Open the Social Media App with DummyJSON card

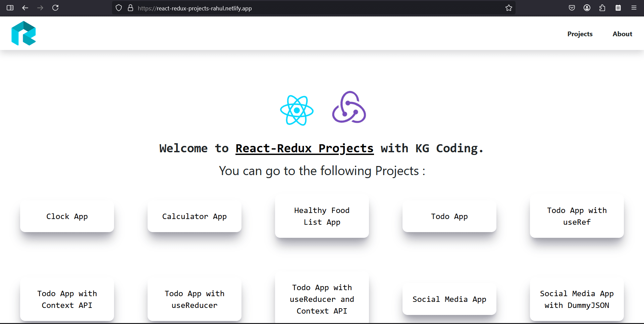tap(577, 299)
